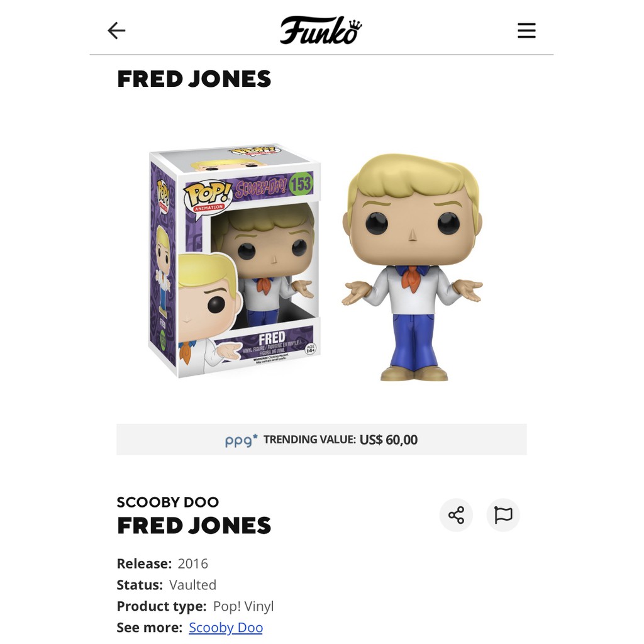Viewport: 644px width, 644px height.
Task: Share the Fred Jones item
Action: pos(456,514)
